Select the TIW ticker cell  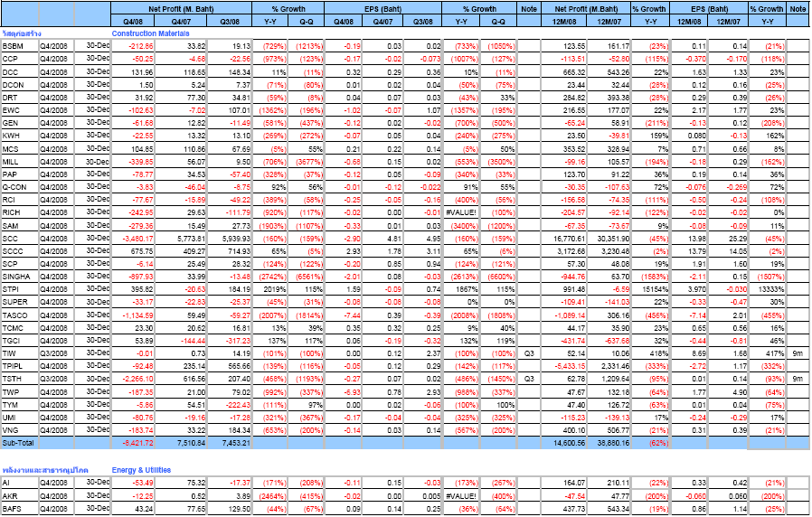coord(20,353)
